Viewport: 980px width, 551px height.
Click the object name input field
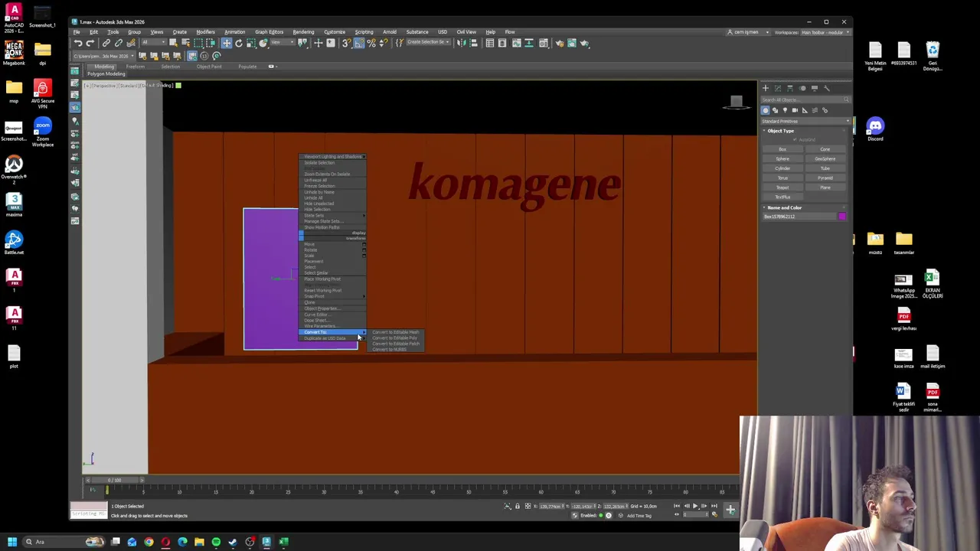(799, 217)
